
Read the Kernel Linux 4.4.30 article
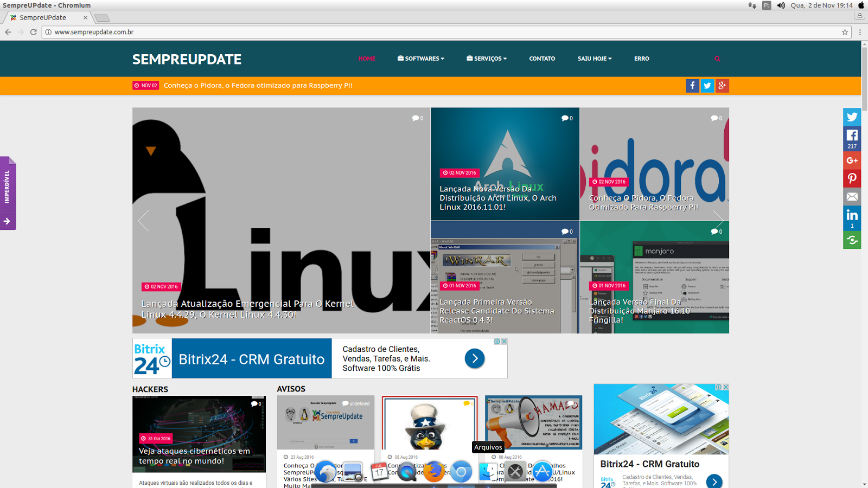248,309
